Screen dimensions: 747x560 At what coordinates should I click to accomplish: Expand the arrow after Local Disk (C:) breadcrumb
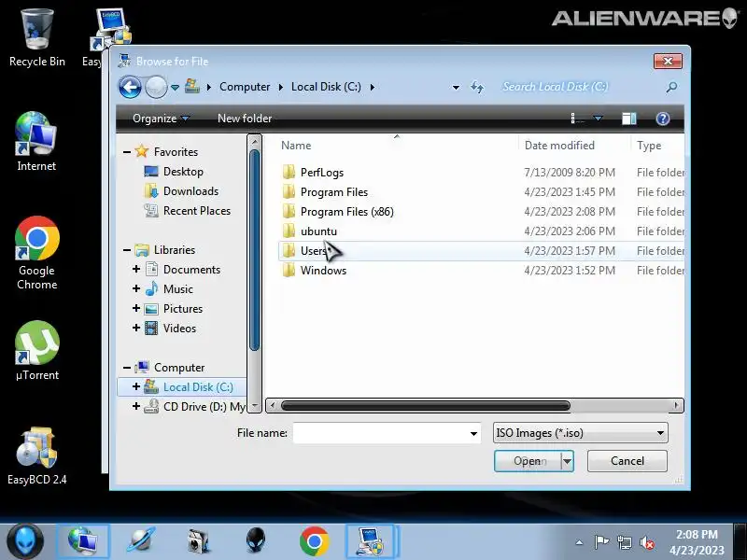(x=372, y=87)
